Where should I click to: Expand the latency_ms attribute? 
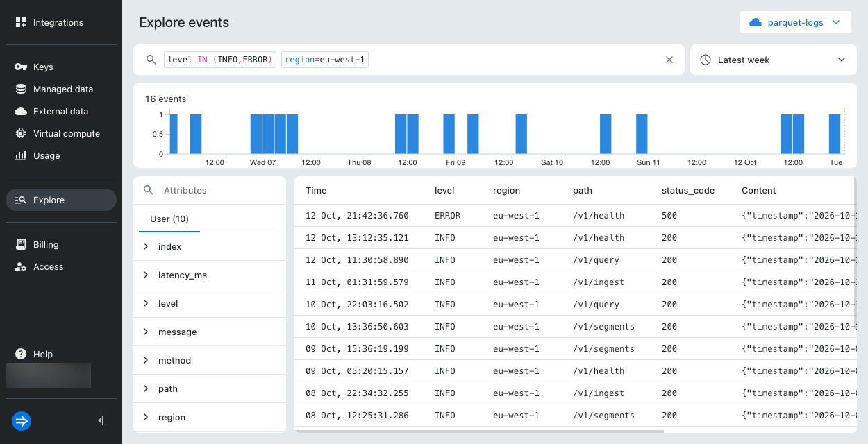pyautogui.click(x=146, y=275)
